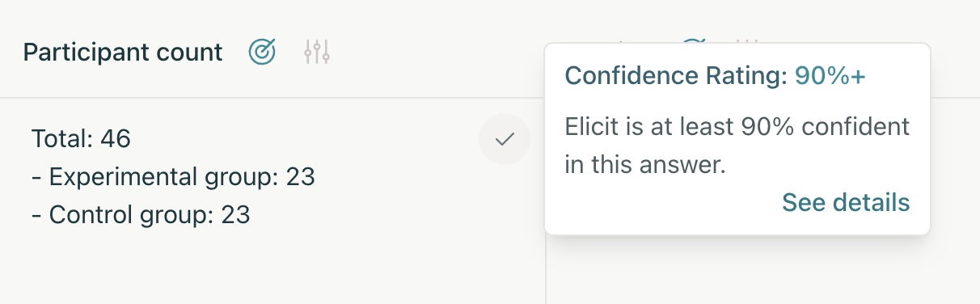The height and width of the screenshot is (304, 980).
Task: Click the "Confidence Rating:" tooltip heading
Action: pos(676,76)
